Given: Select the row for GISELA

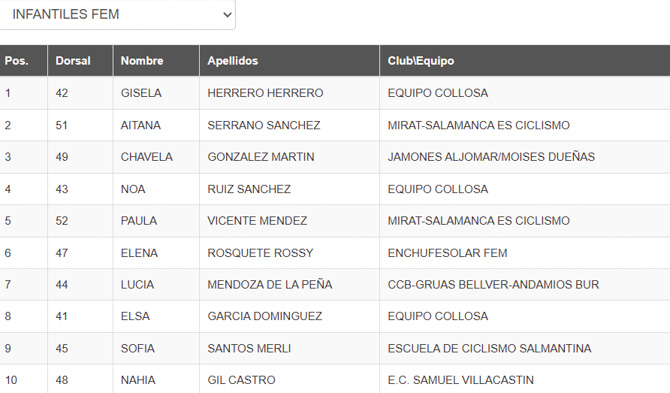Looking at the screenshot, I should [335, 93].
